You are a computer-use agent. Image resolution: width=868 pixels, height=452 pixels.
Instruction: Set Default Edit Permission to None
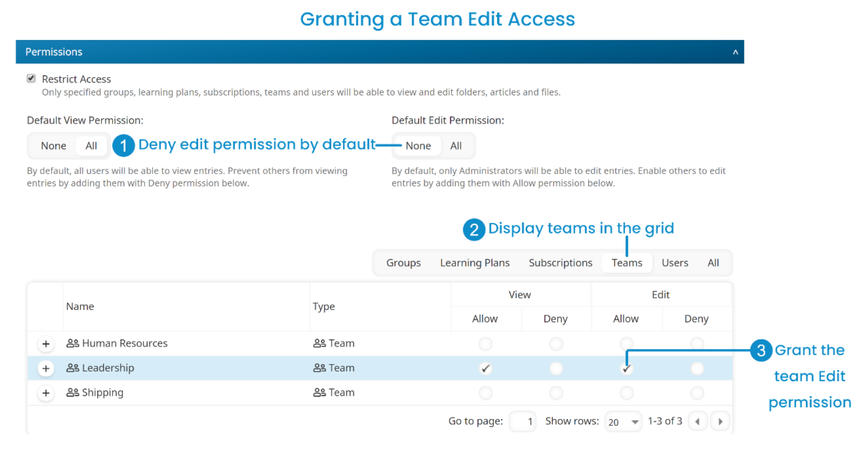[x=418, y=146]
